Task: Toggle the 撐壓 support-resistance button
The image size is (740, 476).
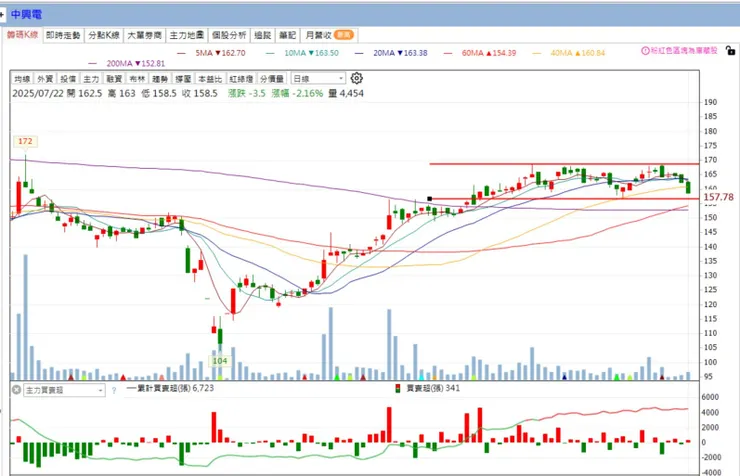Action: (x=183, y=79)
